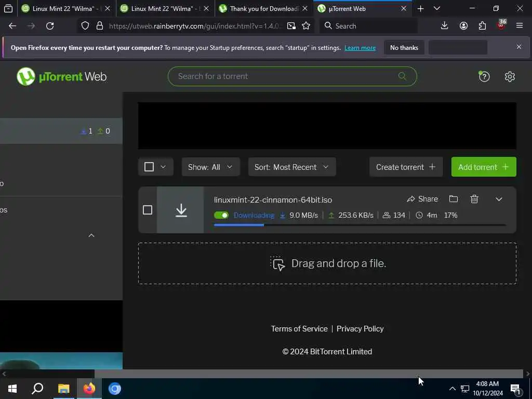Image resolution: width=532 pixels, height=399 pixels.
Task: Open the µTorrent Web help icon
Action: [x=484, y=77]
